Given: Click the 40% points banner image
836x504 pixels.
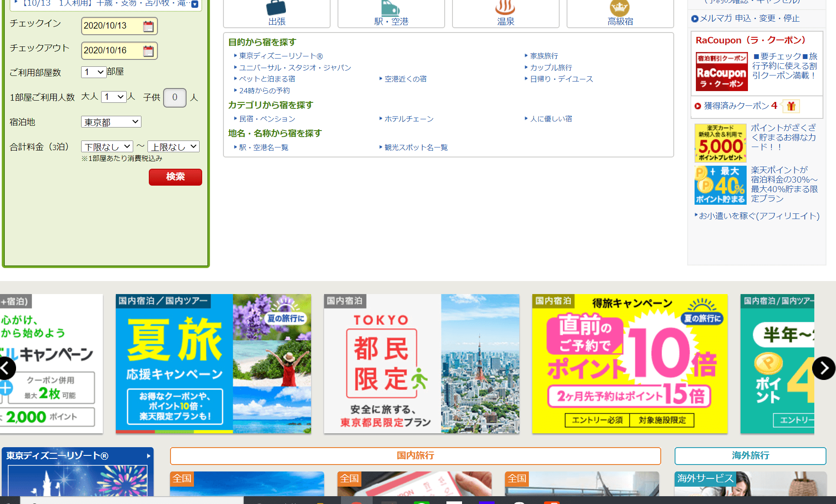Looking at the screenshot, I should click(x=720, y=185).
